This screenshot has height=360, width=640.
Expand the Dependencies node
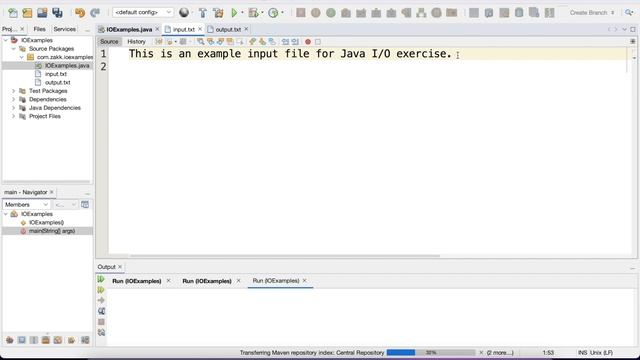pos(13,99)
